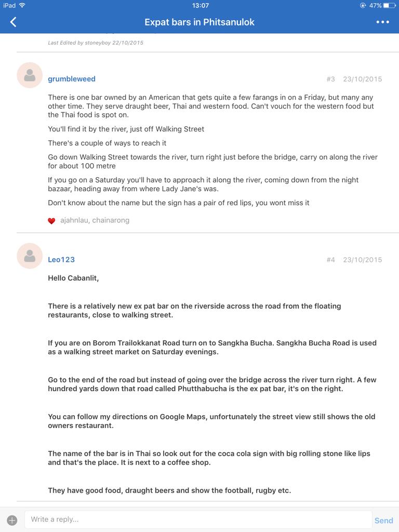This screenshot has height=532, width=399.
Task: Open chainarong's name in the likes list
Action: point(111,220)
